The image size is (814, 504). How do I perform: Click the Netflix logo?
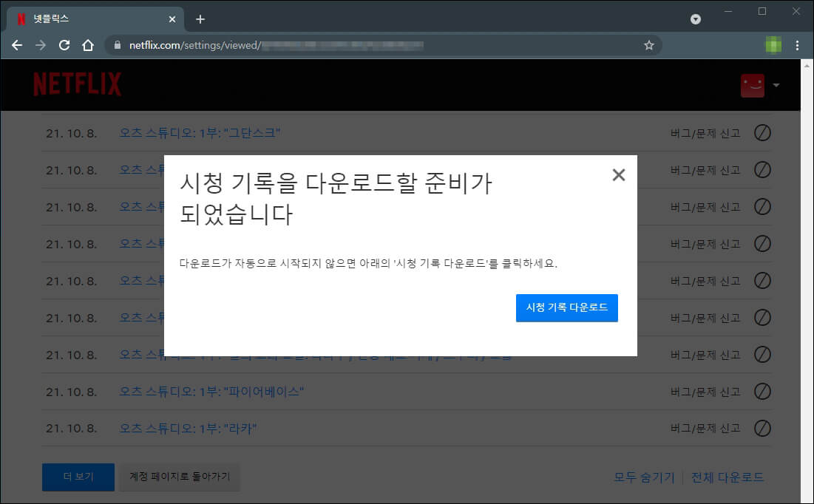pyautogui.click(x=78, y=84)
